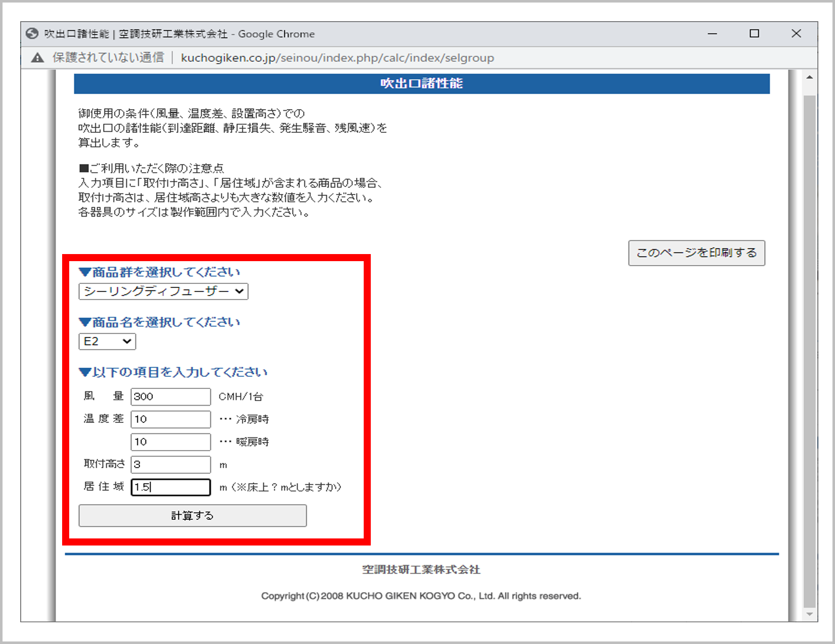This screenshot has width=835, height=644.
Task: Close the 吹出口諸性能 window
Action: pyautogui.click(x=796, y=34)
